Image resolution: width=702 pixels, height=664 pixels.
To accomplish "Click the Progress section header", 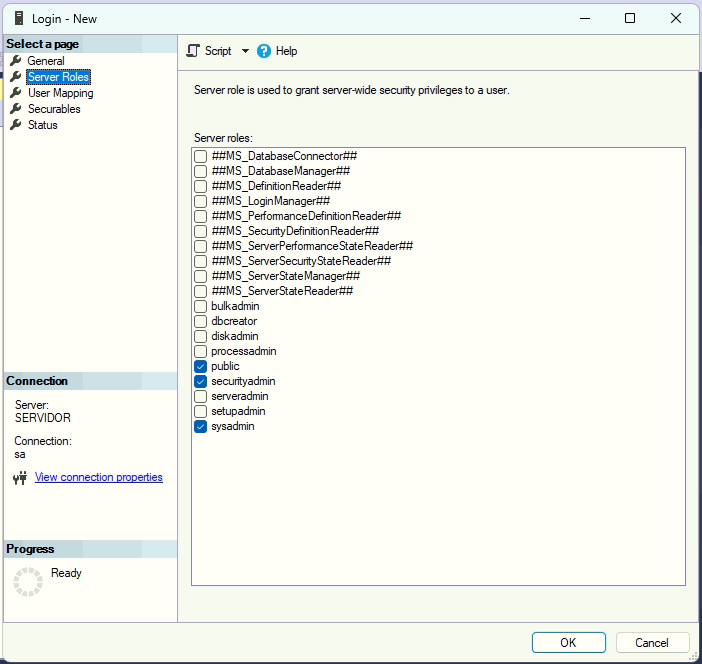I will point(30,549).
